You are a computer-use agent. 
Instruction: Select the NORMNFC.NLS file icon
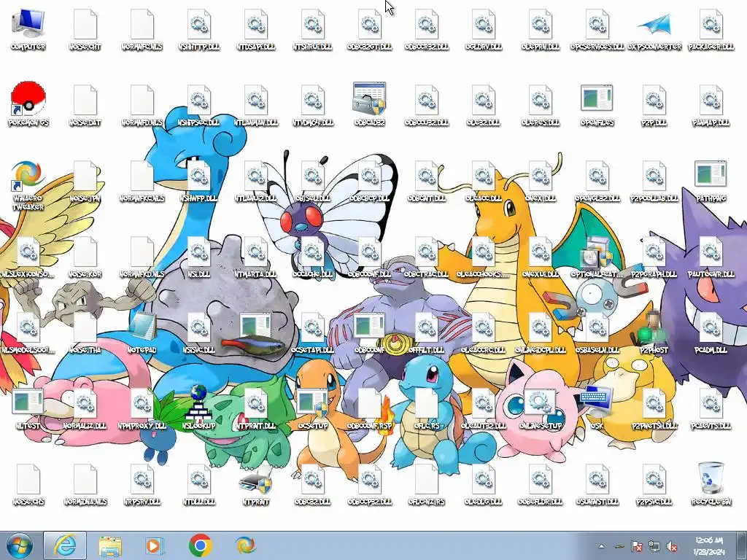[x=142, y=24]
